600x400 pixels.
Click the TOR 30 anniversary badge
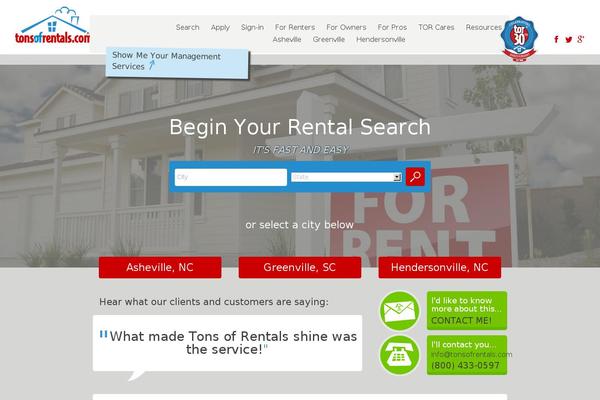click(519, 39)
